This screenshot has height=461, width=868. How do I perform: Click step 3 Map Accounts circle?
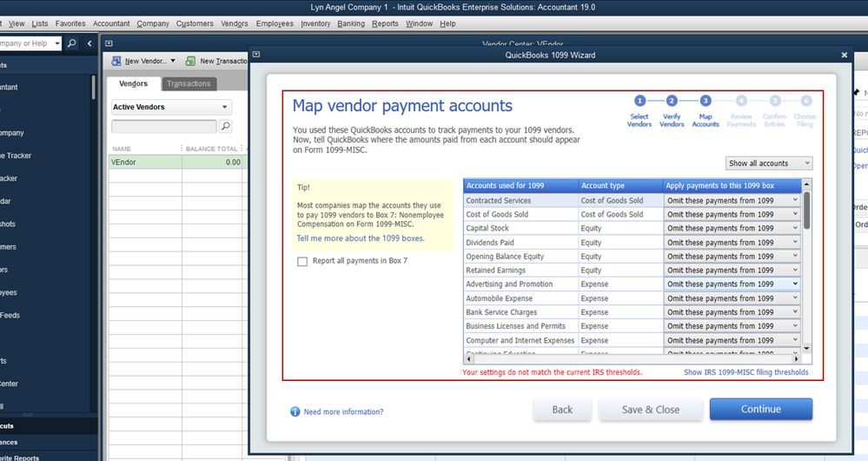(x=706, y=101)
